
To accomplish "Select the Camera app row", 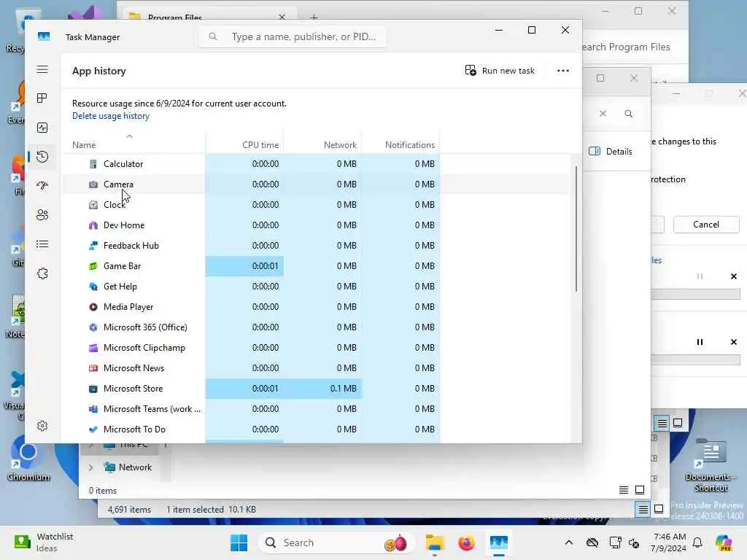I will (x=316, y=184).
